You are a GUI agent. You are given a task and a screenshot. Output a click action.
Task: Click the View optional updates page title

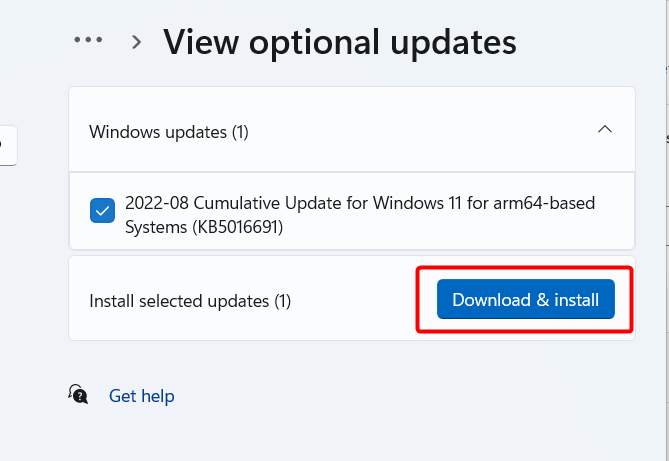pyautogui.click(x=340, y=42)
